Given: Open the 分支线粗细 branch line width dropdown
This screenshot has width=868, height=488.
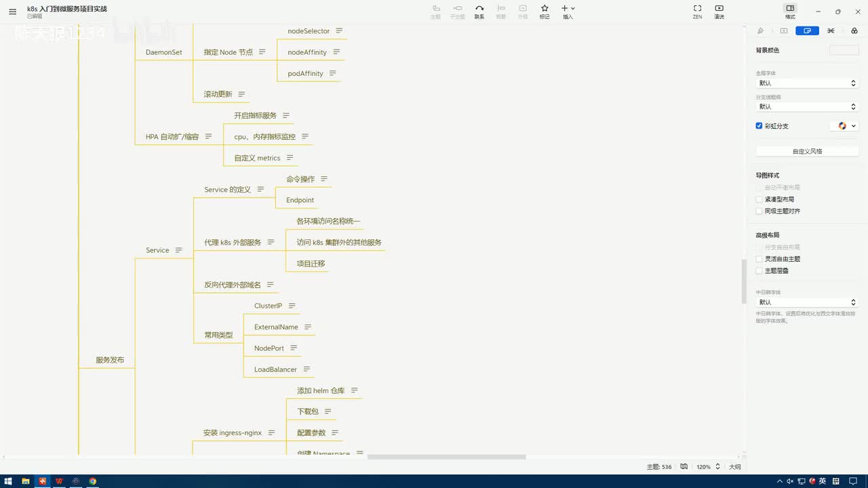Looking at the screenshot, I should tap(807, 106).
